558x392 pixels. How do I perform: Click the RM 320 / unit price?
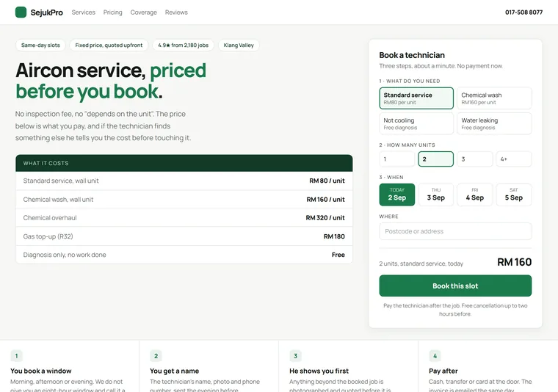tap(325, 218)
